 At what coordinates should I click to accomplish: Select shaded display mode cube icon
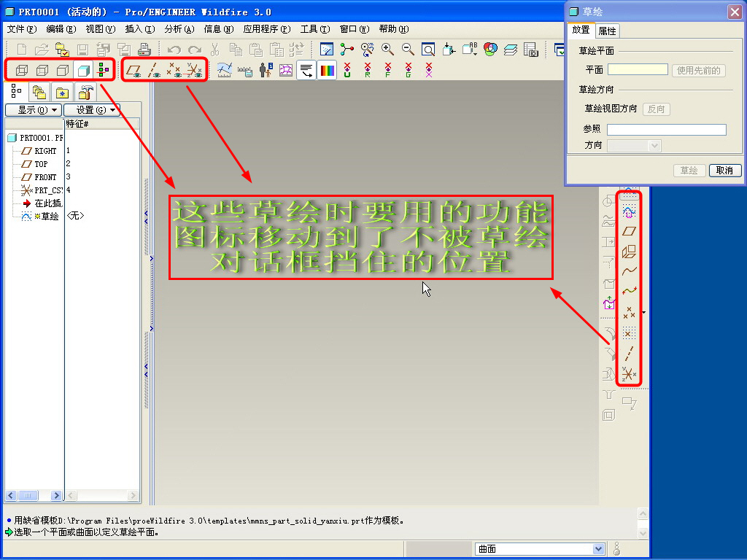coord(83,71)
